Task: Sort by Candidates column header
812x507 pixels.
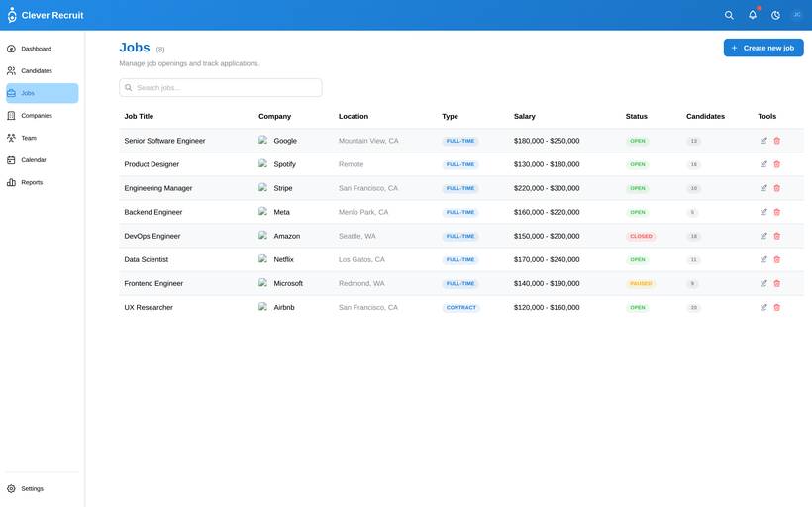Action: coord(705,116)
